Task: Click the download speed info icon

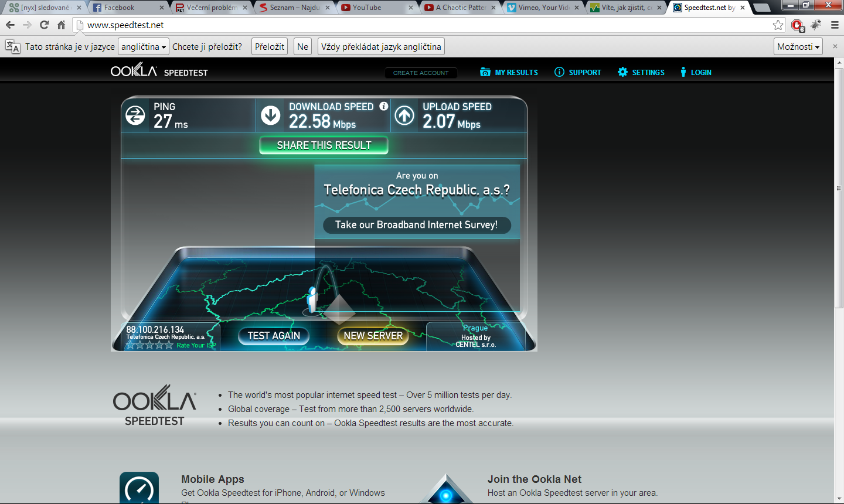Action: (383, 106)
